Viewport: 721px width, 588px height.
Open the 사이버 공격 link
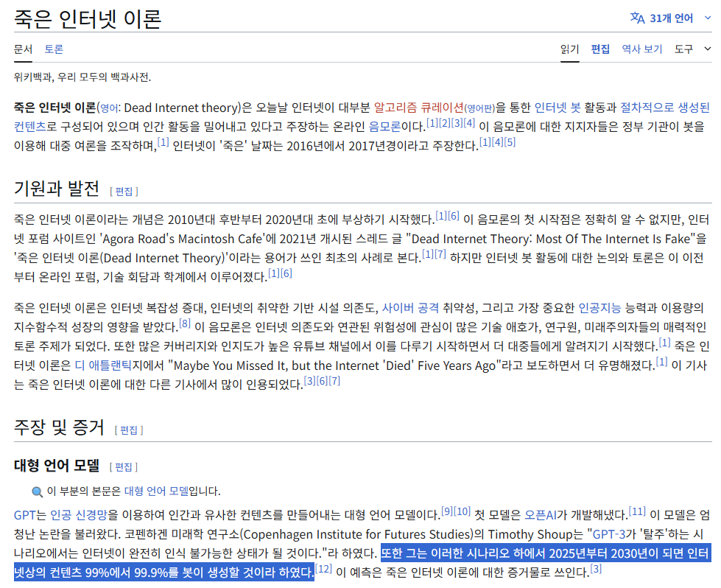(411, 308)
